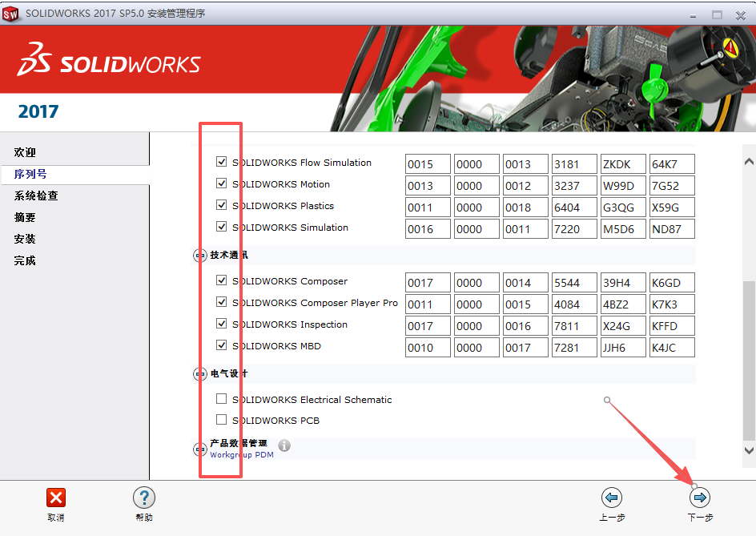Uncheck SOLIDWORKS Motion
This screenshot has height=536, width=756.
pos(222,183)
